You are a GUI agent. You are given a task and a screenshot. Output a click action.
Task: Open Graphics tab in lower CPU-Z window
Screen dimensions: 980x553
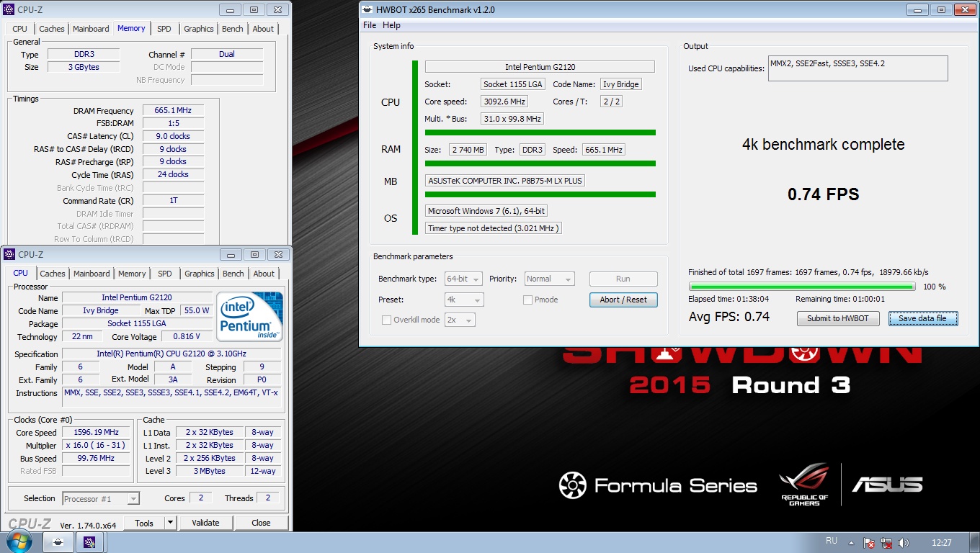pyautogui.click(x=200, y=274)
